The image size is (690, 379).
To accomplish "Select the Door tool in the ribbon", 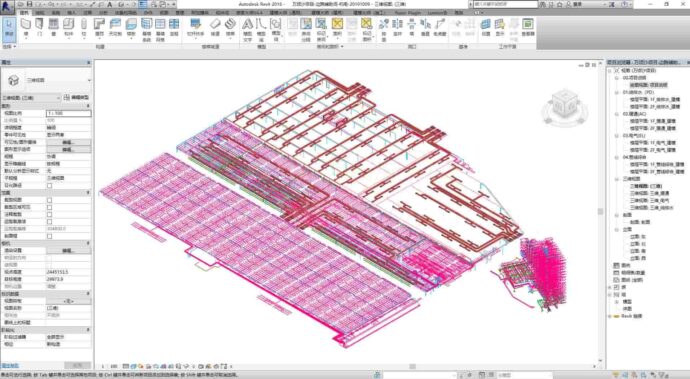I will (39, 28).
